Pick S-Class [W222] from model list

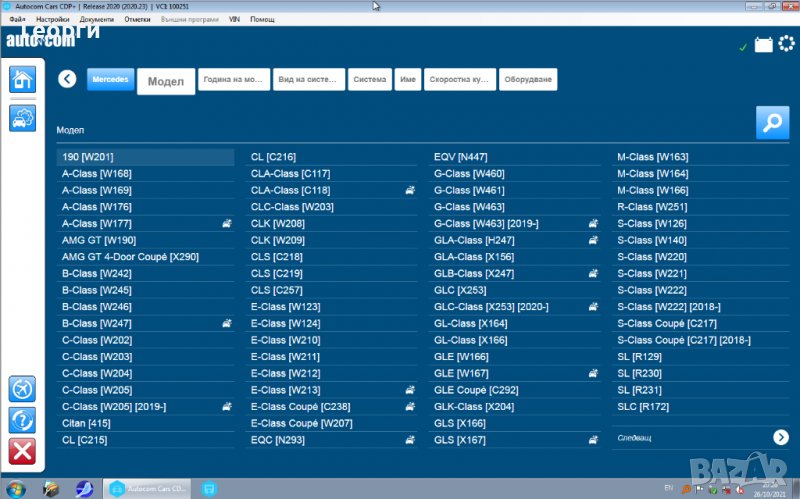pyautogui.click(x=651, y=290)
